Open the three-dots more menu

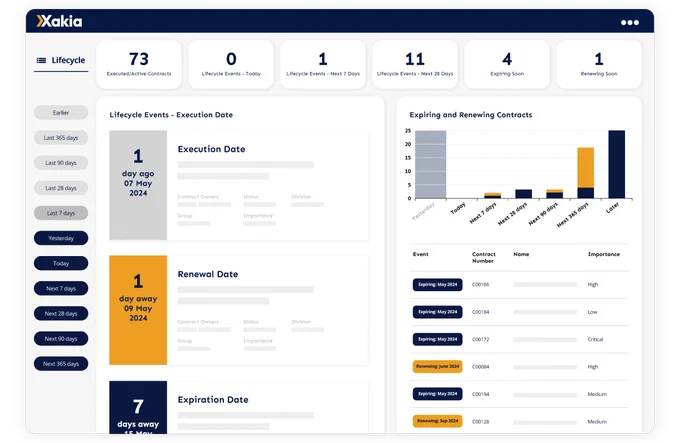pyautogui.click(x=629, y=23)
